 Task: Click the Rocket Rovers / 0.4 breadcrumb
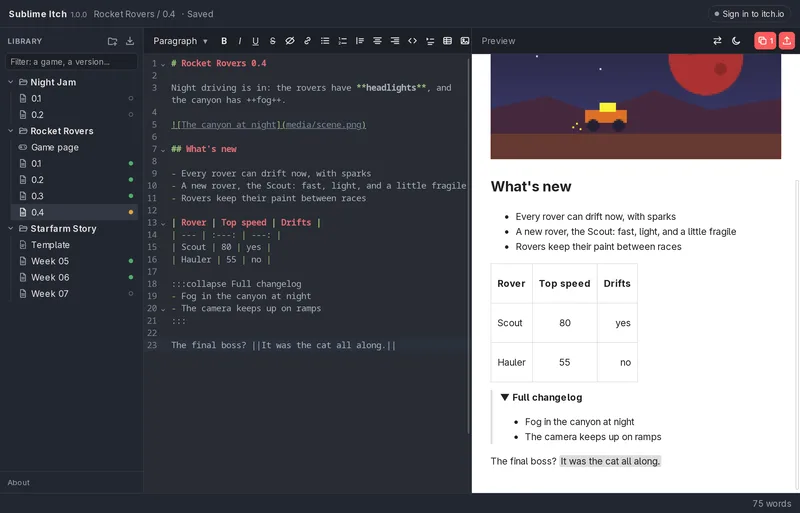[134, 14]
